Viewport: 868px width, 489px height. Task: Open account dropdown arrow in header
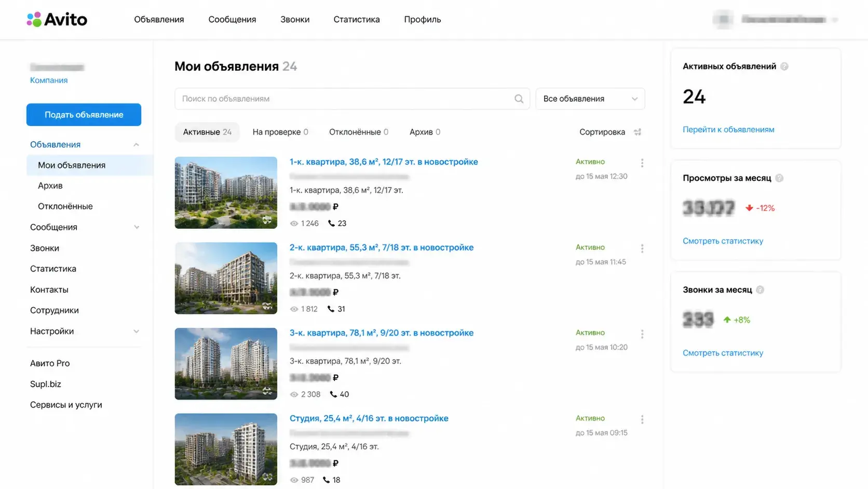click(835, 20)
